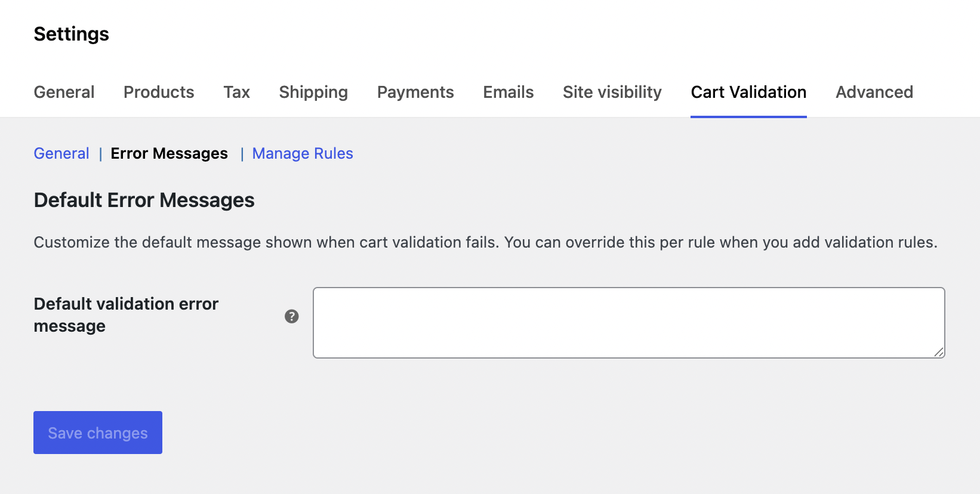The height and width of the screenshot is (494, 980).
Task: Click the Default Error Messages heading
Action: 144,200
